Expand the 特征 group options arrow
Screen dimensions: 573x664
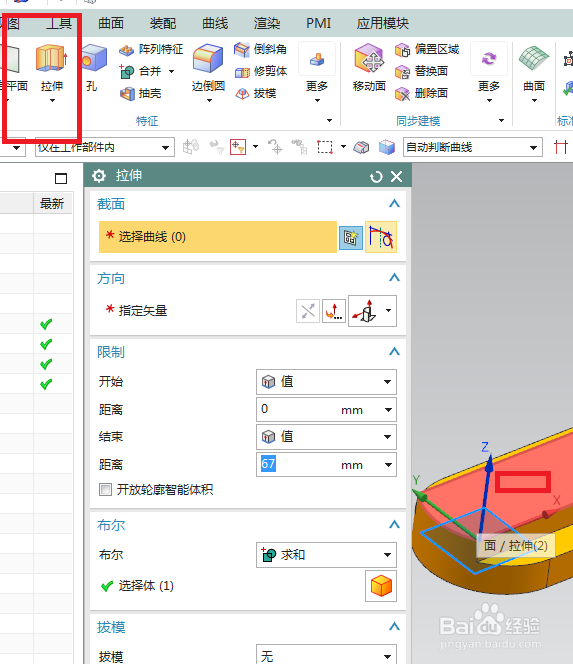(329, 121)
